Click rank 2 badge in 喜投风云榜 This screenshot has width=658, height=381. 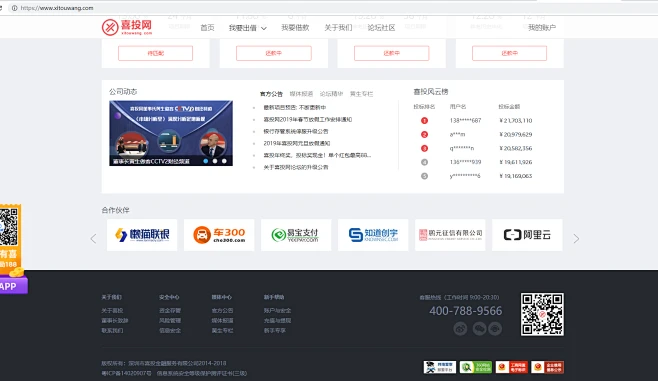click(x=424, y=135)
